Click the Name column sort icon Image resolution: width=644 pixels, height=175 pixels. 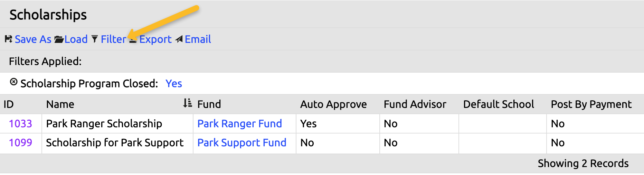click(187, 103)
